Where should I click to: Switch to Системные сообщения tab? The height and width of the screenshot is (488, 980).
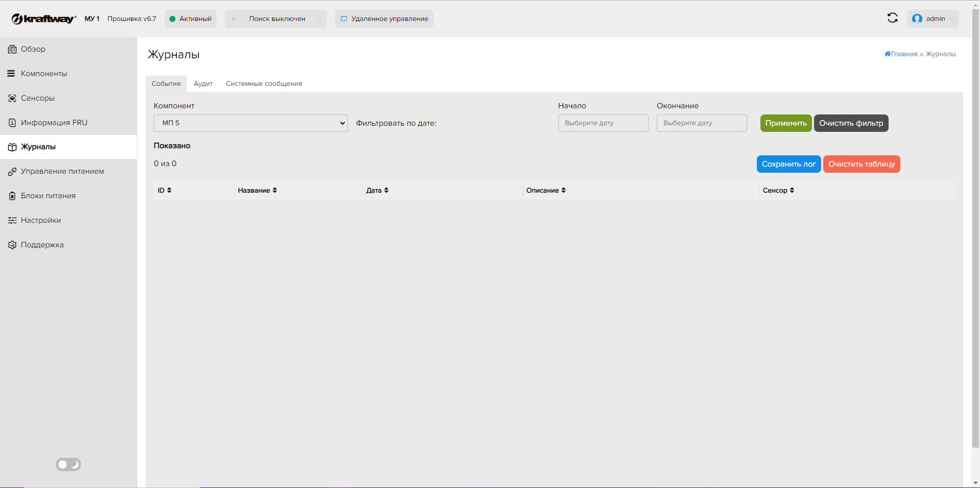pos(264,84)
